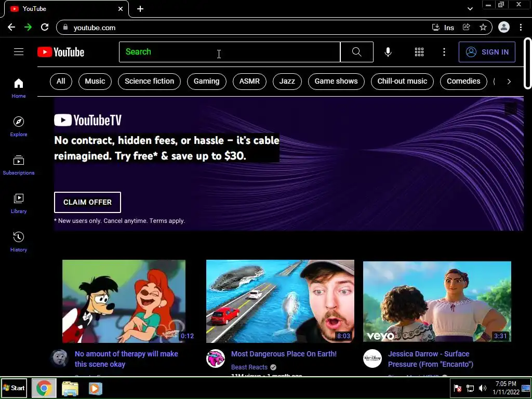Click the Disney channel avatar
Viewport: 532px width, 399px height.
click(372, 358)
